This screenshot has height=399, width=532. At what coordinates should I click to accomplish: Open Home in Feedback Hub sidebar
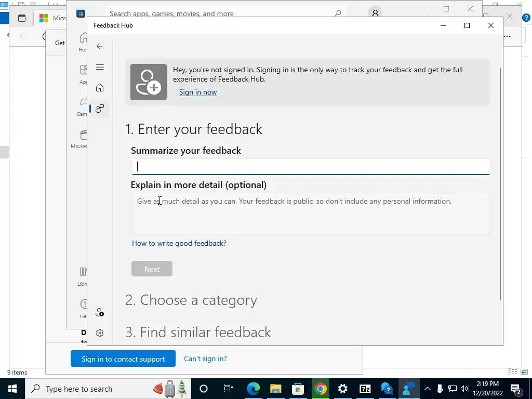(x=99, y=87)
